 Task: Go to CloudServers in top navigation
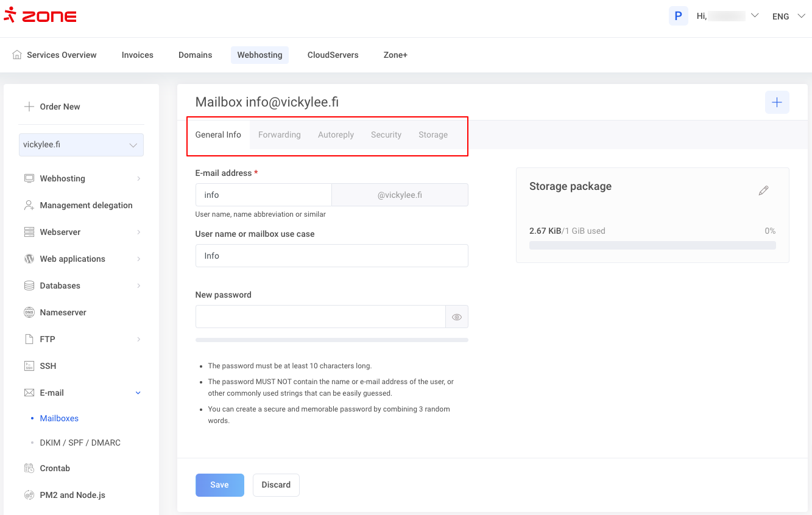tap(333, 55)
